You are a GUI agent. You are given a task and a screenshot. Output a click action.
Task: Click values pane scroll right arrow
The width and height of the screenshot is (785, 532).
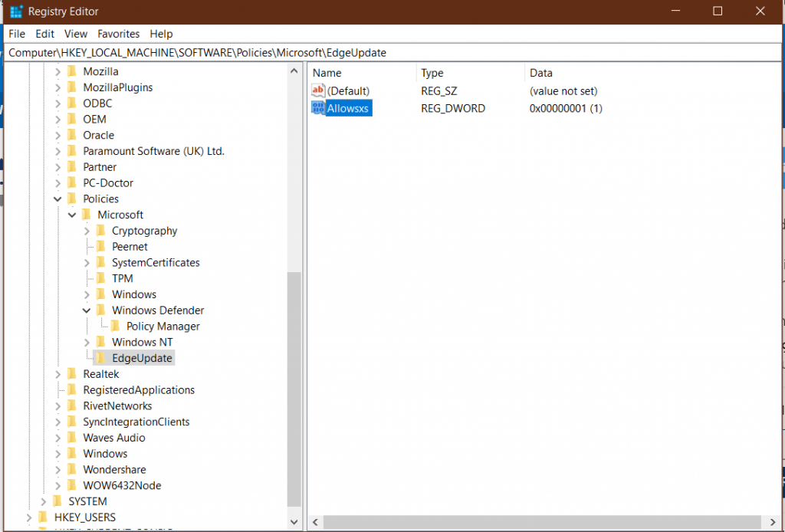click(x=773, y=522)
